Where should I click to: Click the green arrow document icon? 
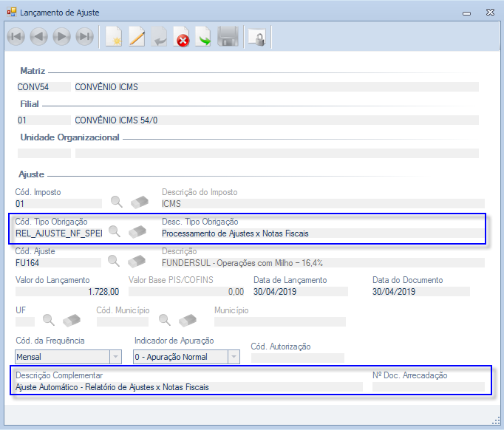pyautogui.click(x=204, y=37)
